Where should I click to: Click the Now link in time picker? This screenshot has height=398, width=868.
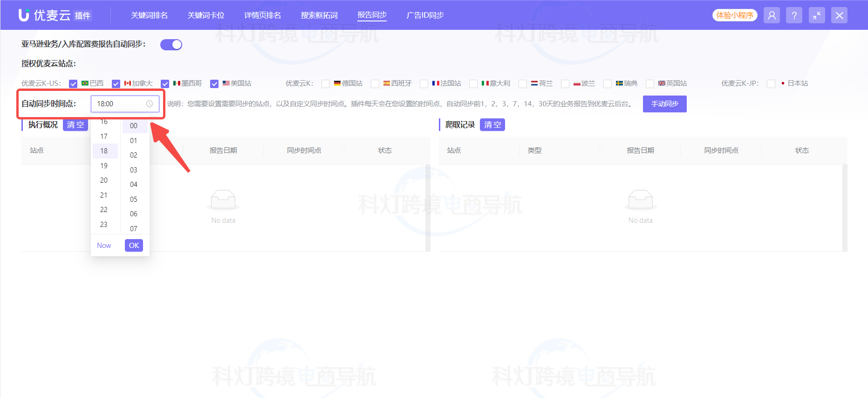pyautogui.click(x=104, y=246)
